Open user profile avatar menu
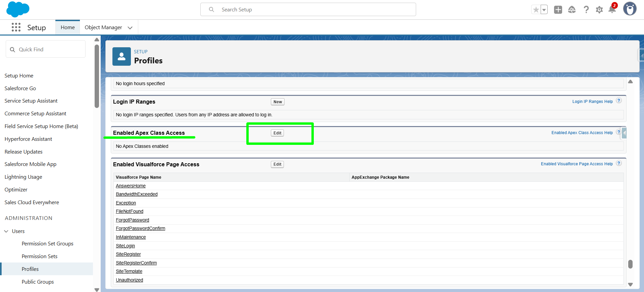This screenshot has height=292, width=644. pyautogui.click(x=630, y=9)
